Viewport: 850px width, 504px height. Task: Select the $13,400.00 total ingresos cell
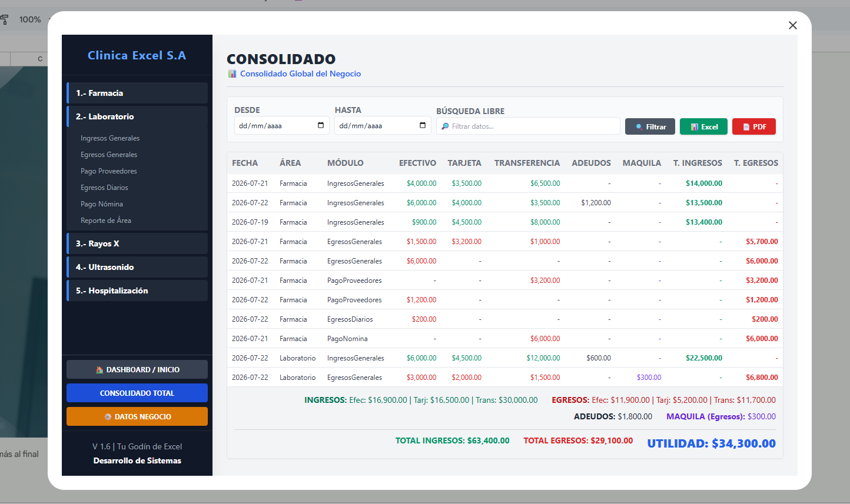tap(704, 222)
